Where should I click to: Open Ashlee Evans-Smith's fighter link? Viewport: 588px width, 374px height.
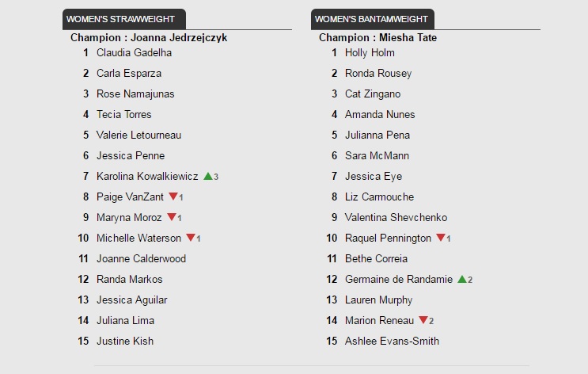(x=392, y=341)
